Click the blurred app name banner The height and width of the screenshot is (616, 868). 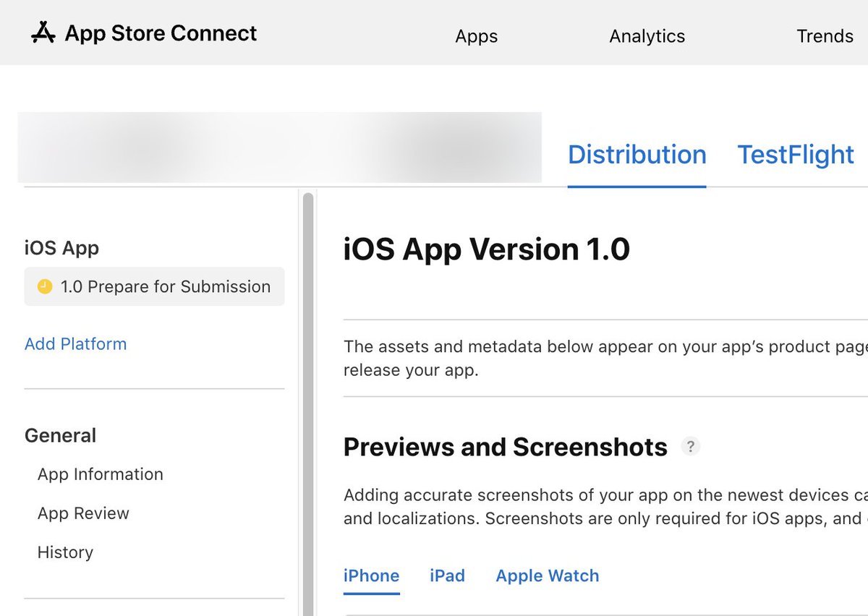coord(279,147)
